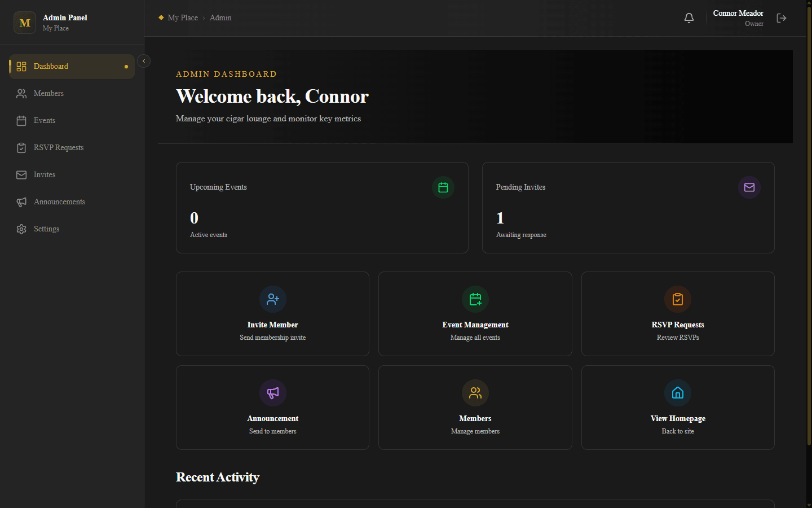The width and height of the screenshot is (812, 508).
Task: Click the logout arrow icon
Action: pyautogui.click(x=782, y=17)
